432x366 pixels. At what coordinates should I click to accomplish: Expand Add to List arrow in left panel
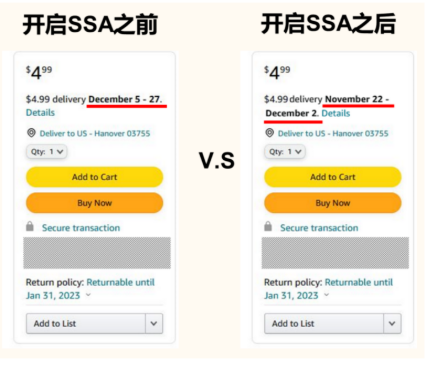(x=154, y=323)
